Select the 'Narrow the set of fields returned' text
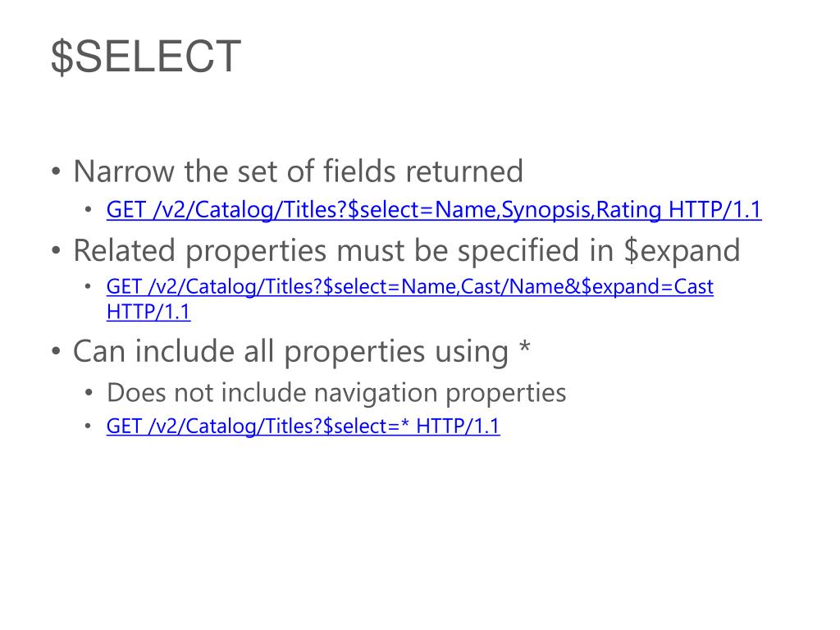 pos(298,171)
